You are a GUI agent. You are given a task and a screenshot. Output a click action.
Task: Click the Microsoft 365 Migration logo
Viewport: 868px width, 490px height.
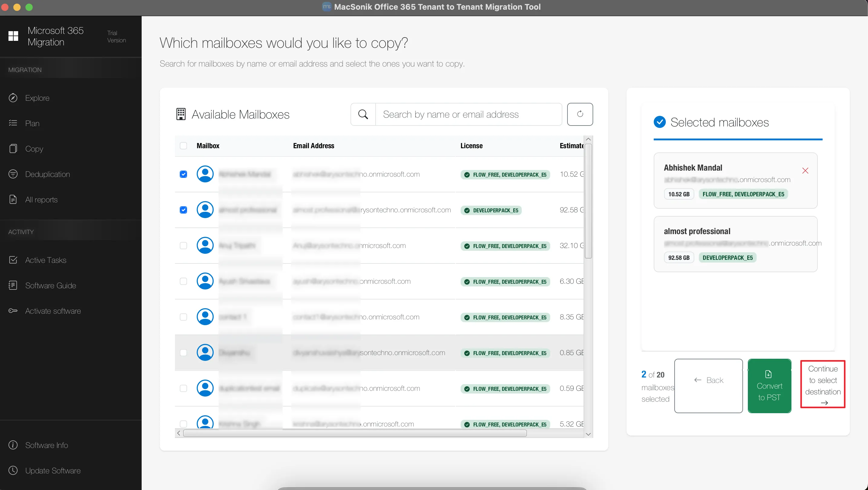click(x=13, y=36)
